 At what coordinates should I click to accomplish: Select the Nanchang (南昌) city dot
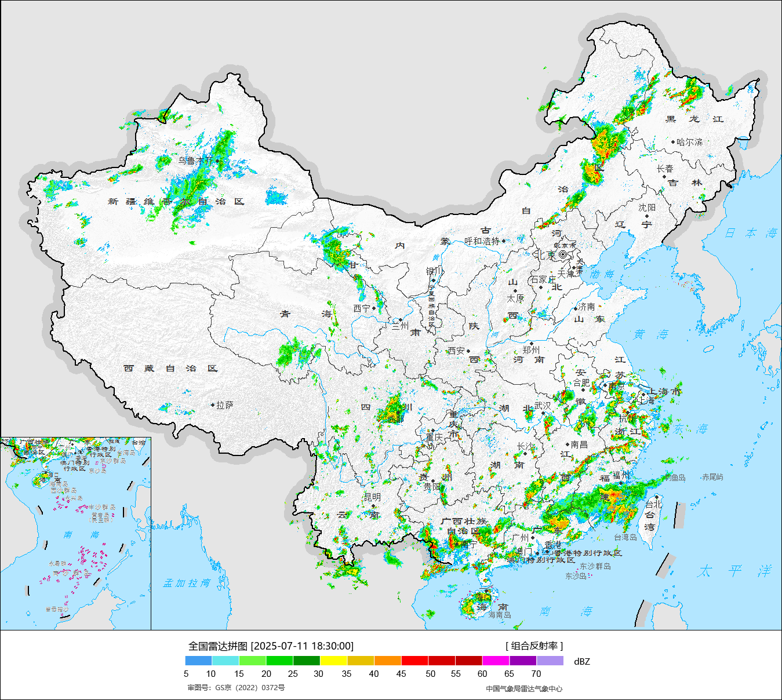567,444
